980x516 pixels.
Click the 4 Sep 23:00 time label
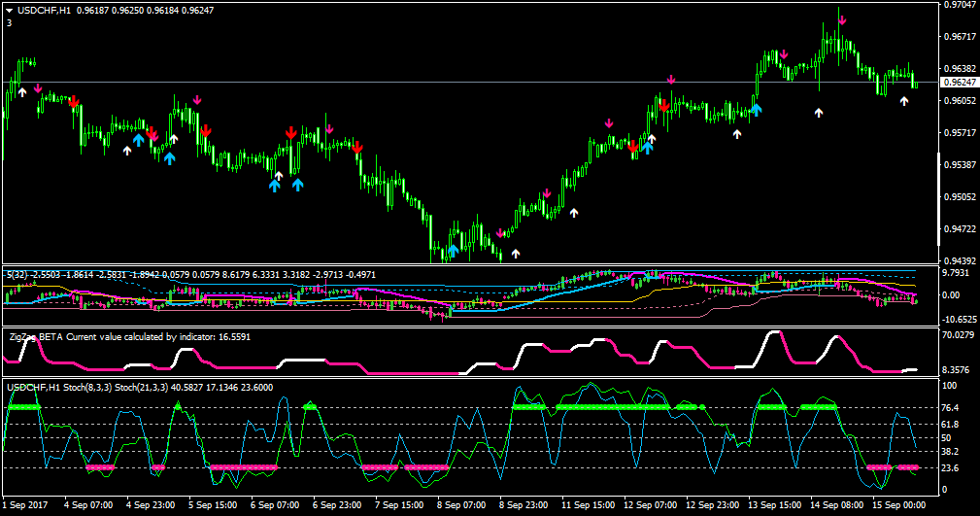click(151, 504)
